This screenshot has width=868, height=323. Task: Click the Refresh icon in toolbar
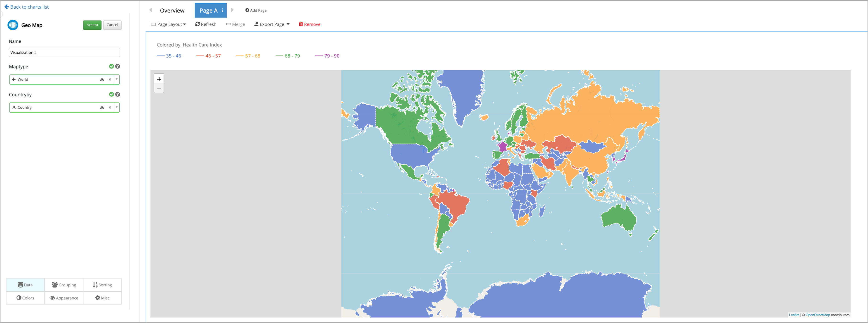click(x=197, y=24)
